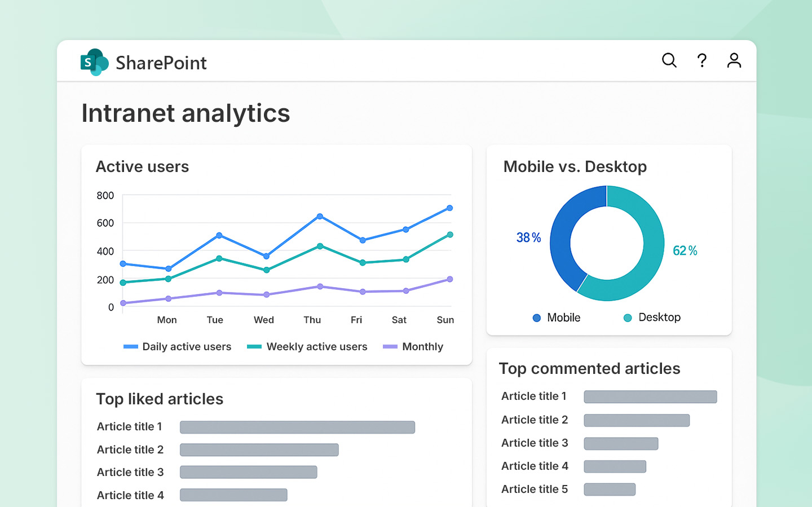Toggle the Daily active users legend entry
Viewport: 812px width, 507px height.
(x=178, y=346)
